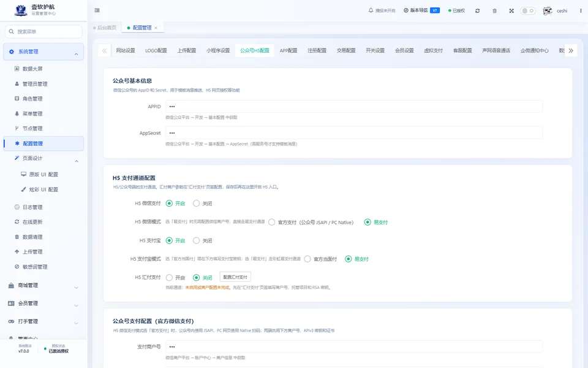588x368 pixels.
Task: Open 原版 UI 配置 monitor icon
Action: (x=24, y=174)
